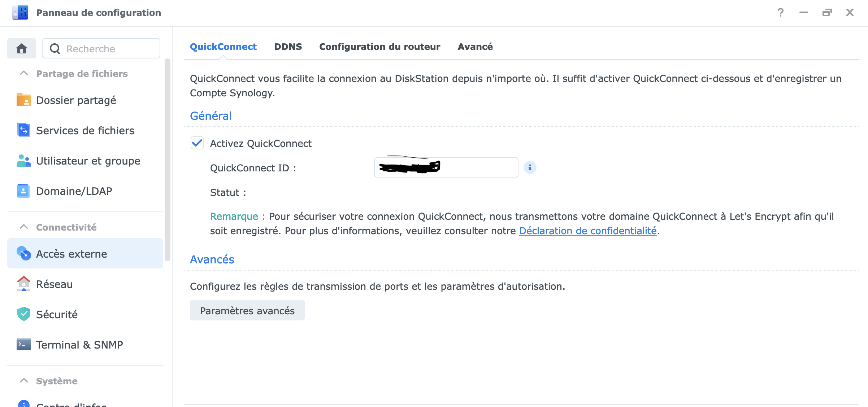
Task: Open Terminal & SNMP icon
Action: click(x=24, y=345)
